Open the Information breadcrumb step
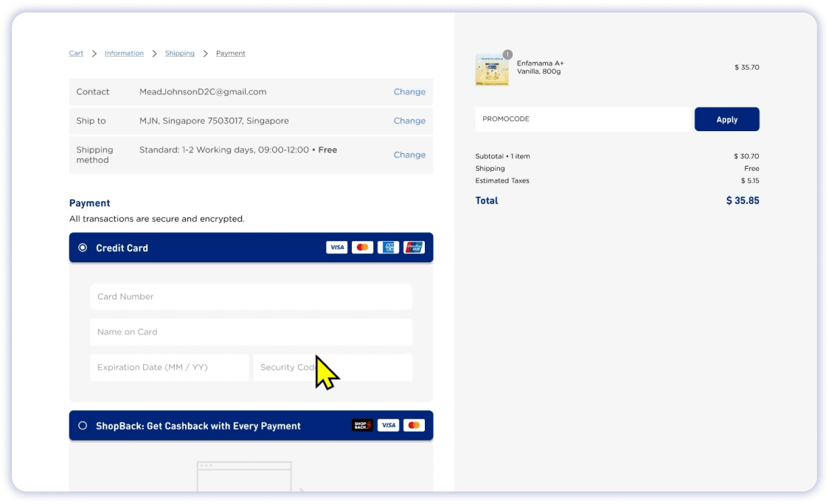 pyautogui.click(x=124, y=53)
